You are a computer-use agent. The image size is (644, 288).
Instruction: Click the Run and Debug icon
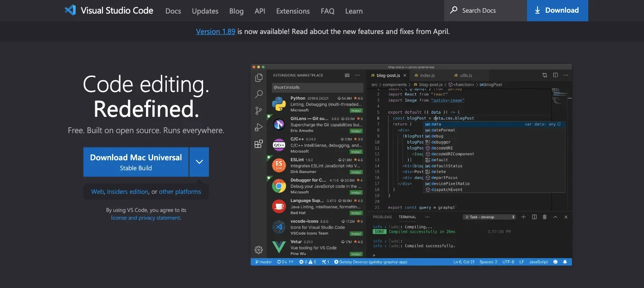(259, 127)
